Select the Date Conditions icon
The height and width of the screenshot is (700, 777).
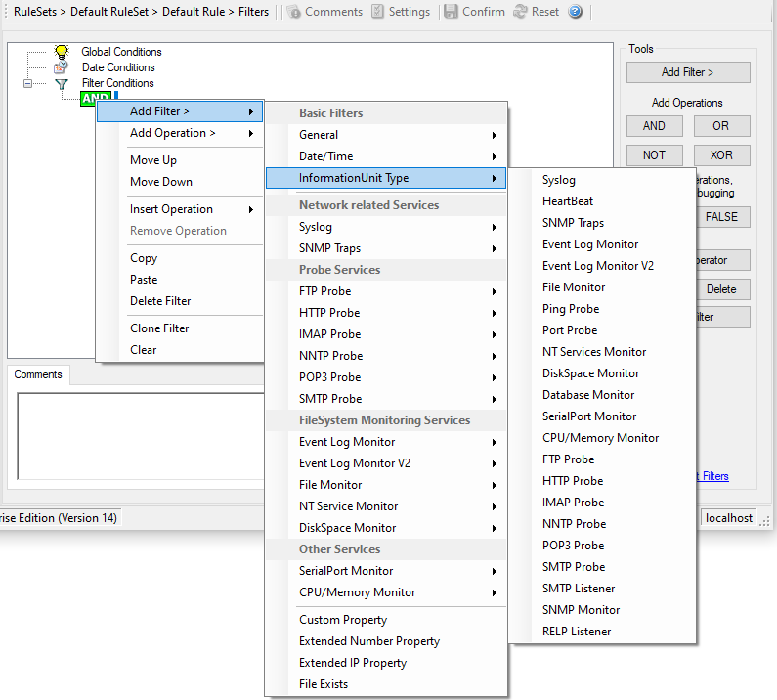pos(61,67)
